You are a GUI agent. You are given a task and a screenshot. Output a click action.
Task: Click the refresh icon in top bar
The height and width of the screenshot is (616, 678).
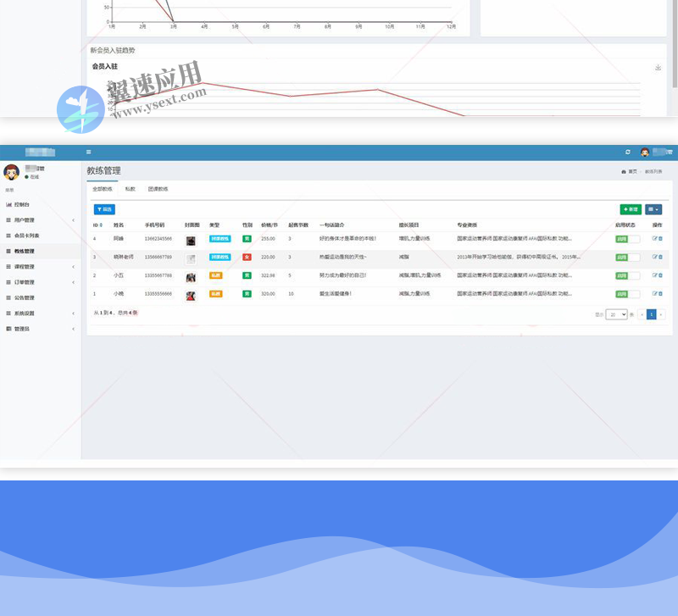[x=627, y=152]
